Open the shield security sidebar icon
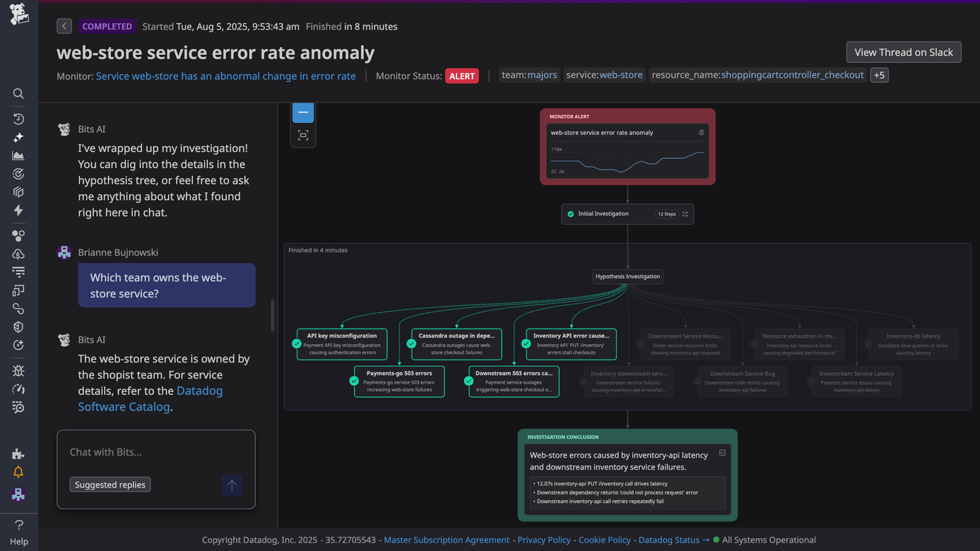Screen dimensions: 980x551 [18, 327]
